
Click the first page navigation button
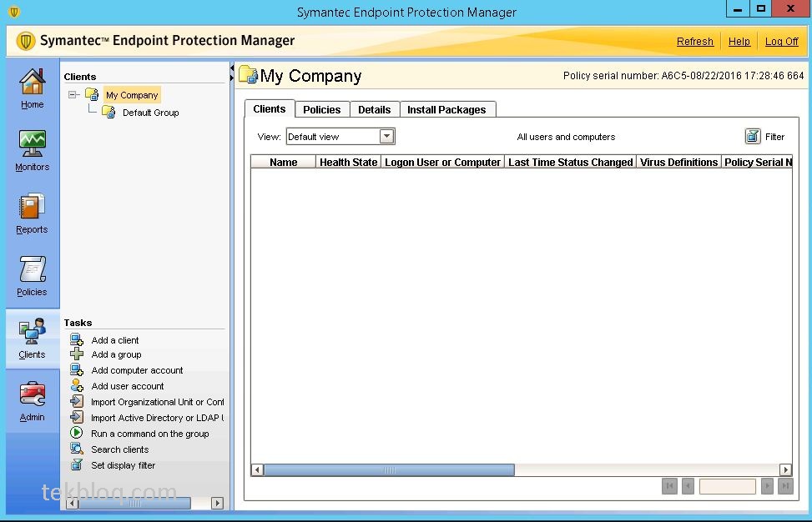coord(669,486)
